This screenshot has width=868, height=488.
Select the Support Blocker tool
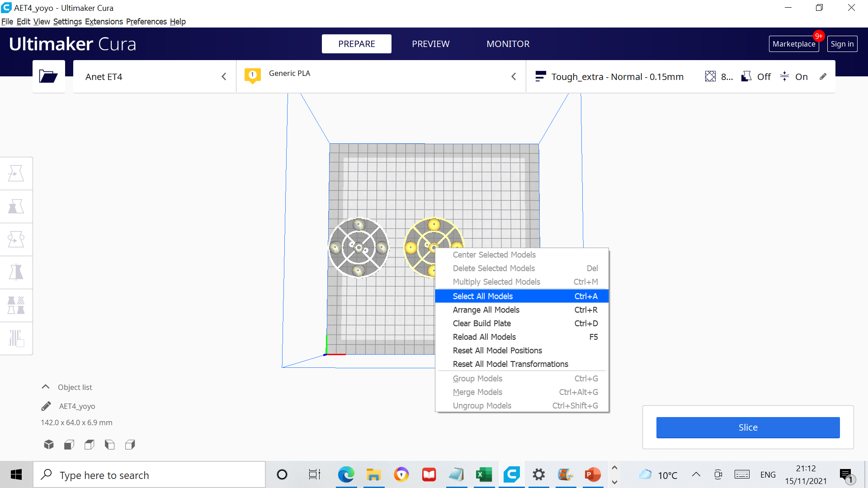click(x=16, y=338)
